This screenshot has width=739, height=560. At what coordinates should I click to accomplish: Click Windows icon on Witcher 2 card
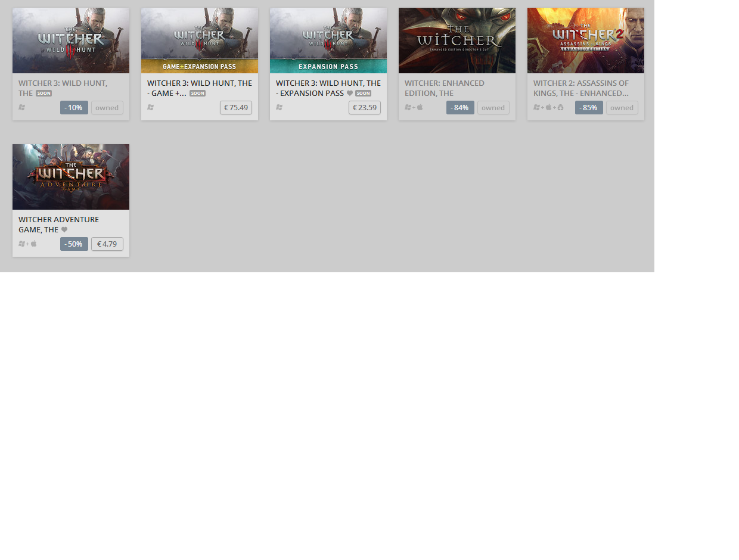tap(536, 107)
